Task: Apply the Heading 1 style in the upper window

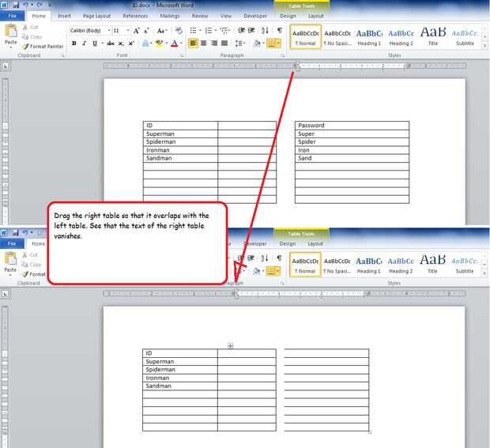Action: [369, 37]
